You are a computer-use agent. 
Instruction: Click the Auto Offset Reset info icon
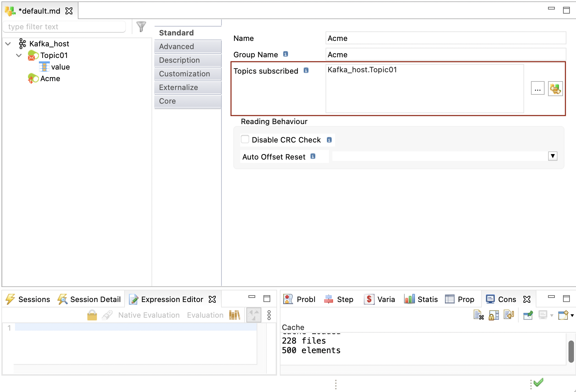313,156
